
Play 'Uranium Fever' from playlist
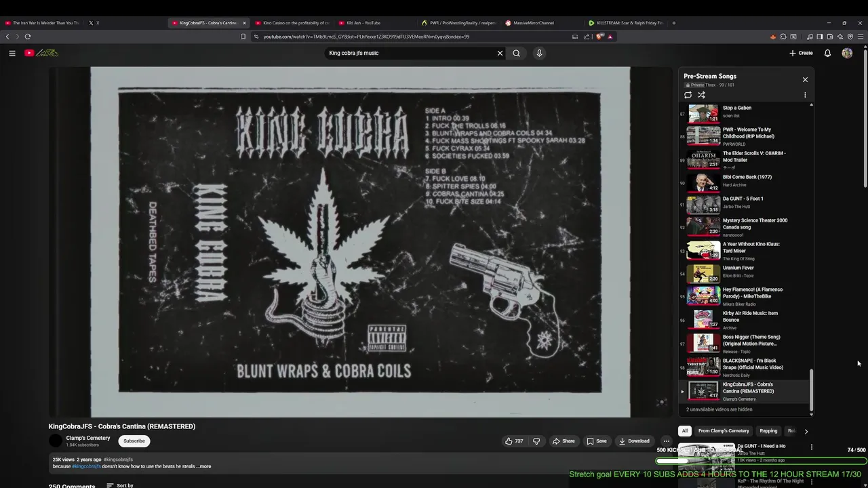pos(744,274)
